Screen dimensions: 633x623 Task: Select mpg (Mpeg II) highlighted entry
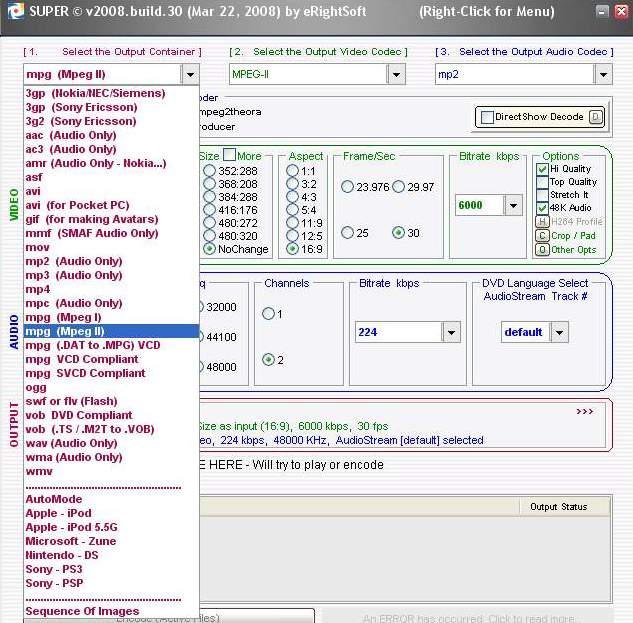(111, 331)
